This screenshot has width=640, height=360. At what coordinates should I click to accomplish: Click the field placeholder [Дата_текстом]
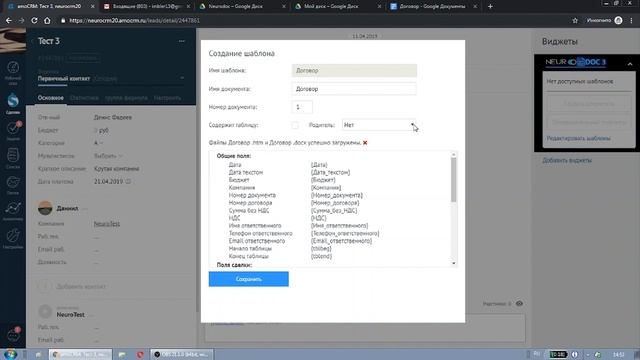point(330,172)
